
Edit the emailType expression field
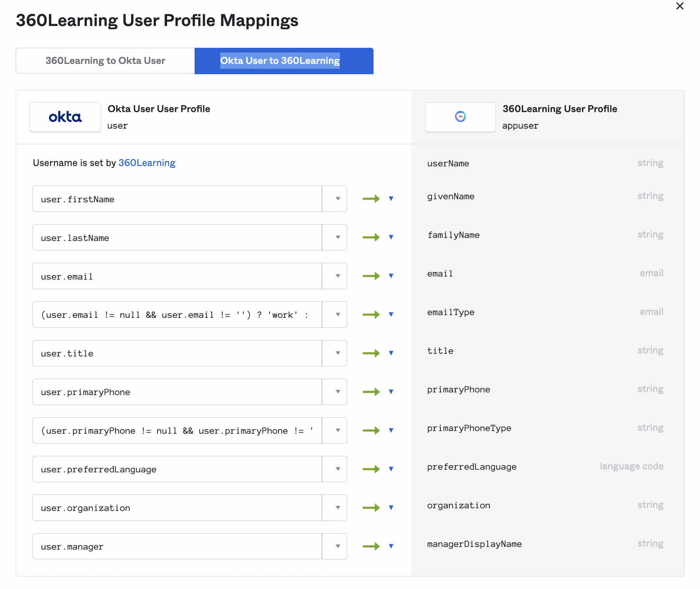click(x=177, y=315)
